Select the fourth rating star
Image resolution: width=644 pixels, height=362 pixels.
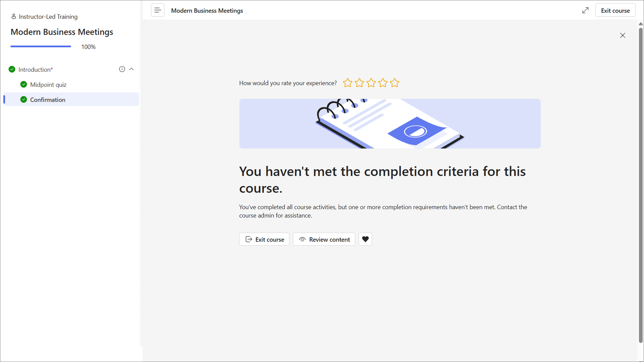click(x=383, y=83)
